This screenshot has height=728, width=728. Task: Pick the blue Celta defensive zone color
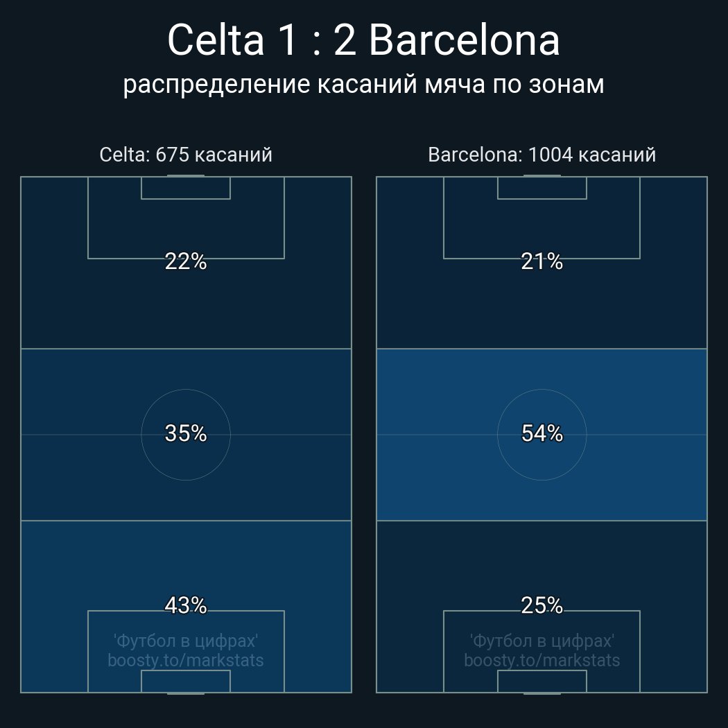click(x=55, y=569)
